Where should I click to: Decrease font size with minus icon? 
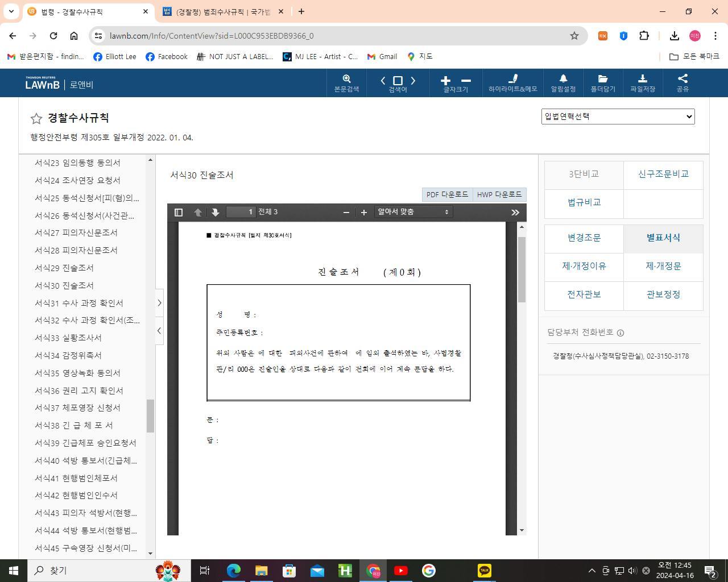(x=466, y=81)
